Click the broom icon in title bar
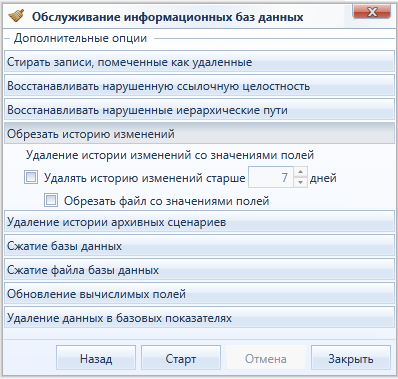 pos(16,16)
